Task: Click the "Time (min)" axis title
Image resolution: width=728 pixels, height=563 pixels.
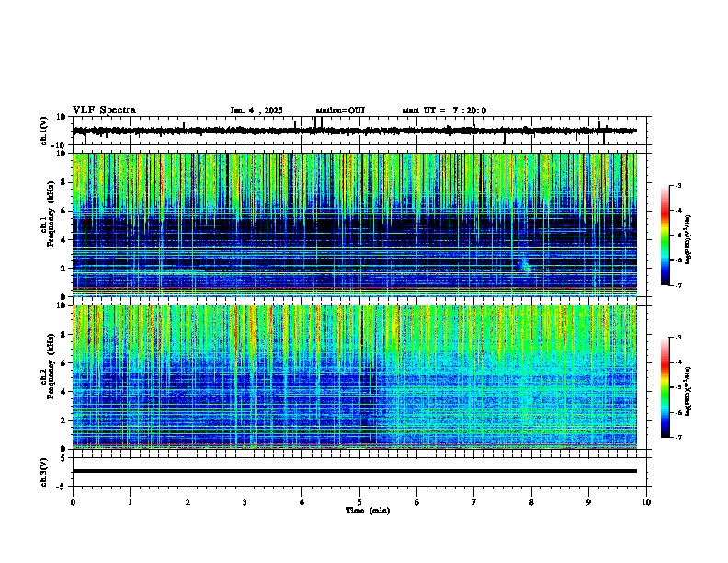Action: coord(368,511)
